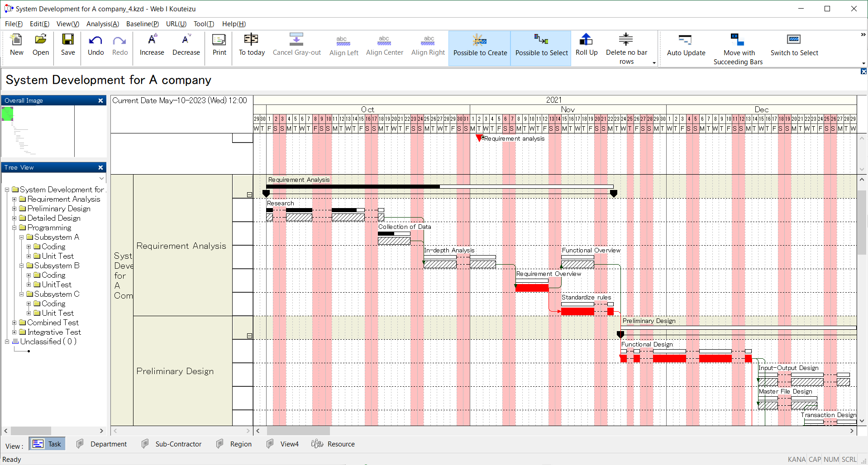Image resolution: width=868 pixels, height=465 pixels.
Task: Click the chart vertical scrollbar down arrow
Action: pyautogui.click(x=862, y=421)
